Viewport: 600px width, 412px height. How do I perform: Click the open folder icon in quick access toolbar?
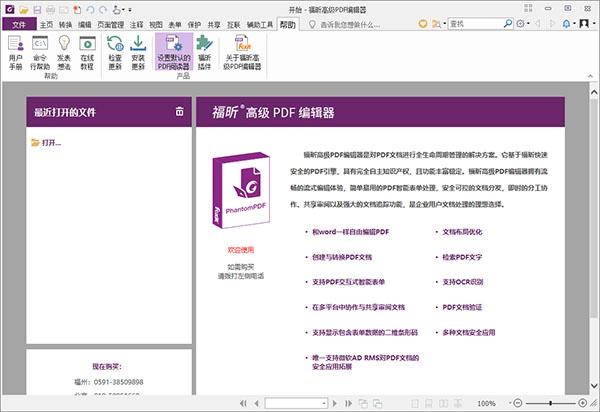(x=24, y=10)
